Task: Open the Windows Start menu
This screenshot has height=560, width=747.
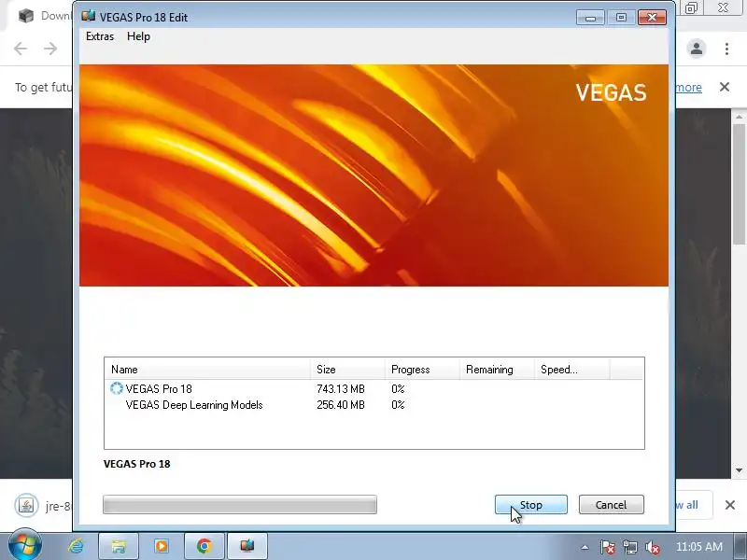Action: pos(24,546)
